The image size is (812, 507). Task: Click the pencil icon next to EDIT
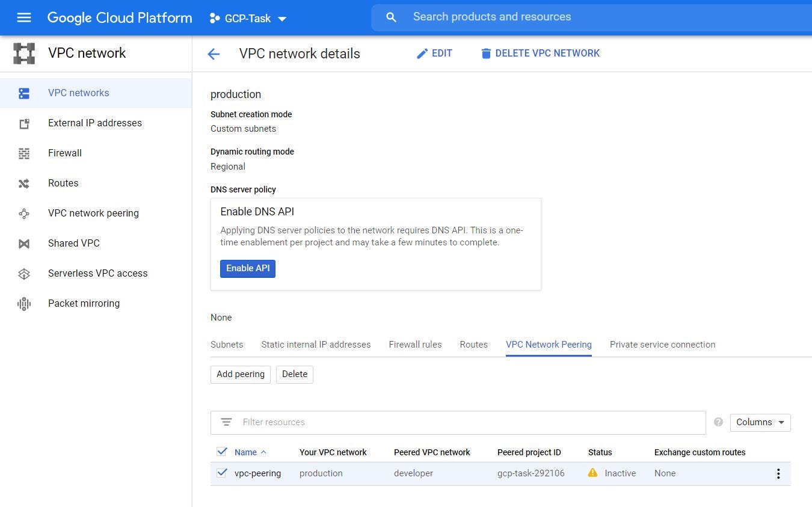(422, 54)
